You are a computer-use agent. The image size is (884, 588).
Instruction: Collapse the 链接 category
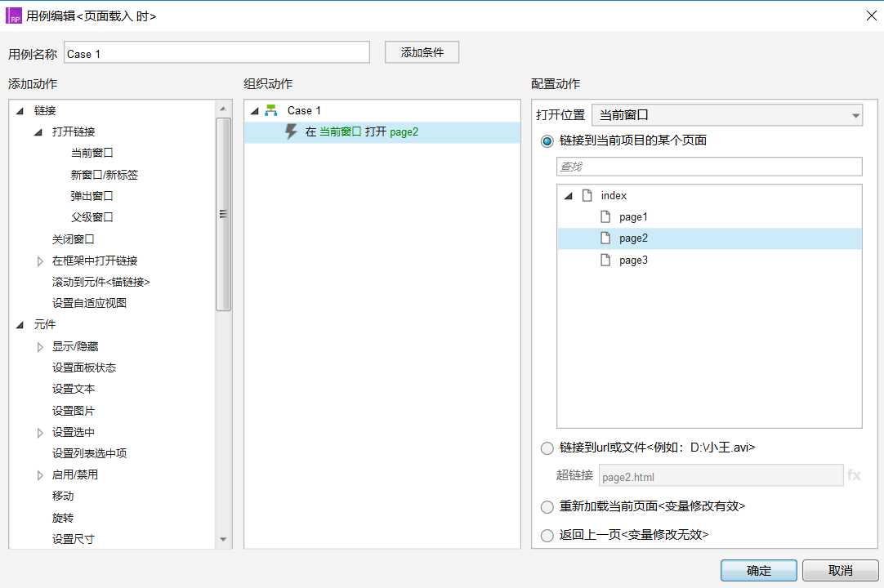click(20, 111)
